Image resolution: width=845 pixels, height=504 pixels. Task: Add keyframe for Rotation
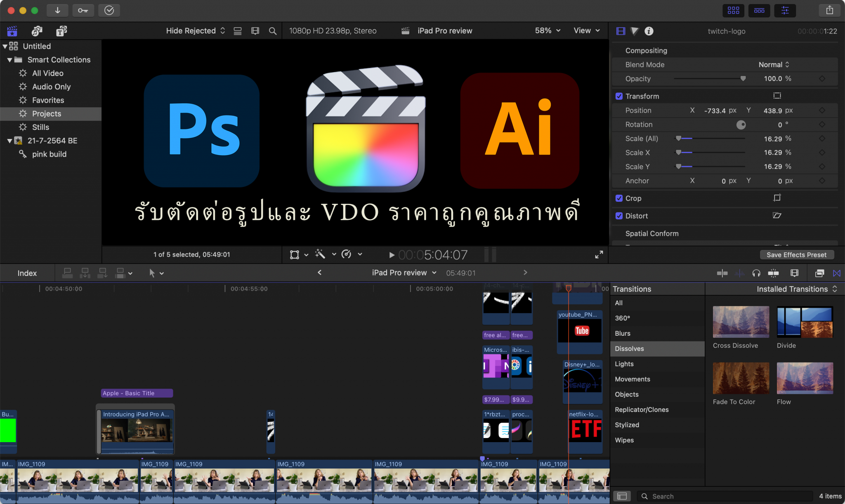[822, 124]
